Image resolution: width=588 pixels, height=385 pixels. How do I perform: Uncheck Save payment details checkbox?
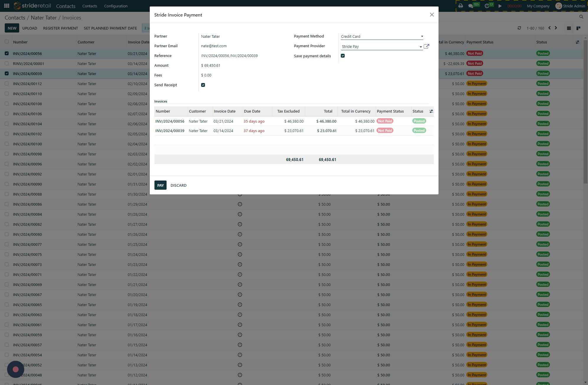[343, 56]
